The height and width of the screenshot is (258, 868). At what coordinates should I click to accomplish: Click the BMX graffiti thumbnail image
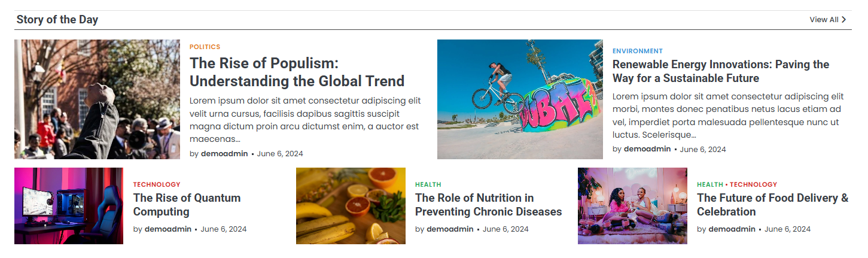pos(520,99)
